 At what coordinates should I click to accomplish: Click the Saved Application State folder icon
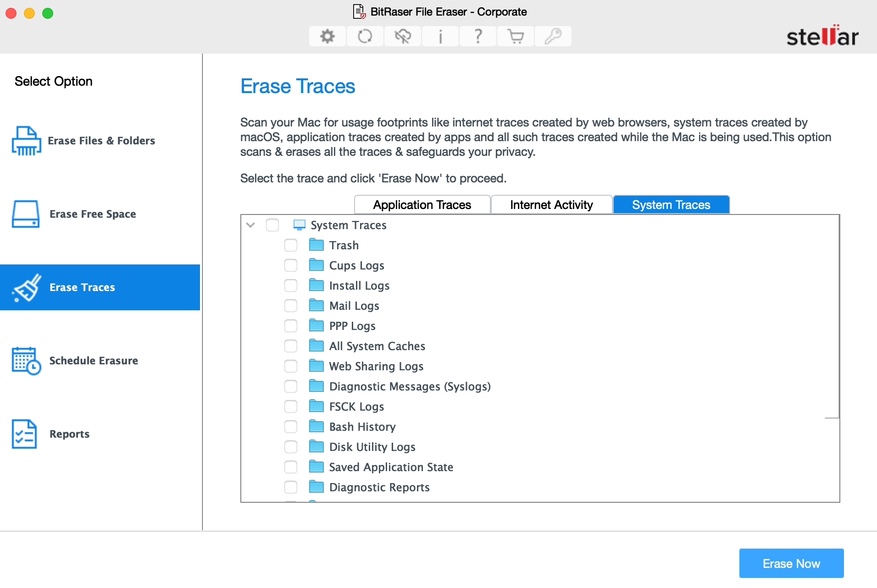tap(316, 467)
